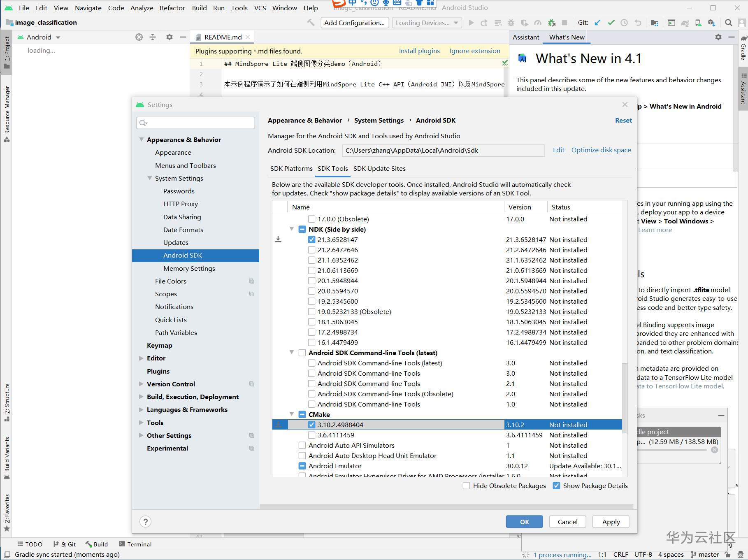The height and width of the screenshot is (560, 748).
Task: Switch to the Assistant tab
Action: [x=526, y=37]
